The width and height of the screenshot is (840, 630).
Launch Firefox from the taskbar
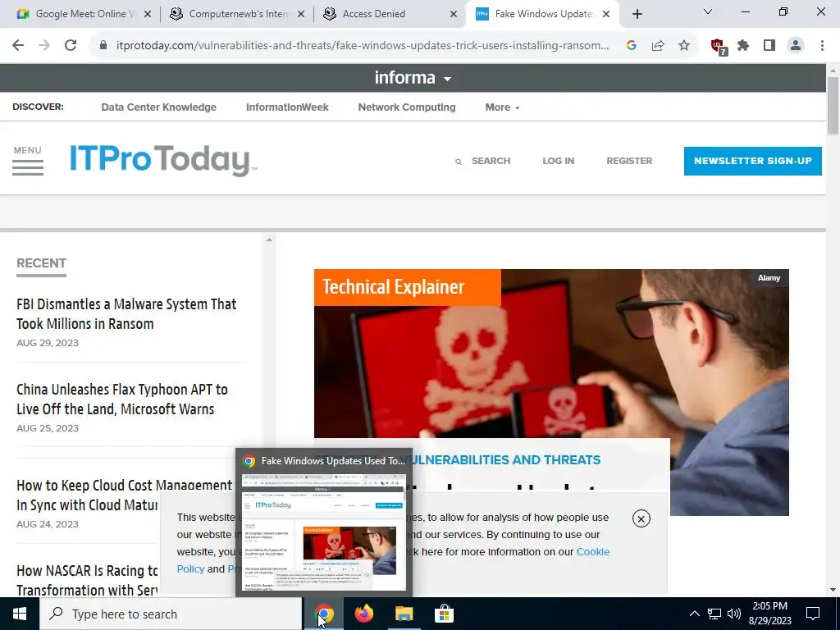tap(363, 614)
